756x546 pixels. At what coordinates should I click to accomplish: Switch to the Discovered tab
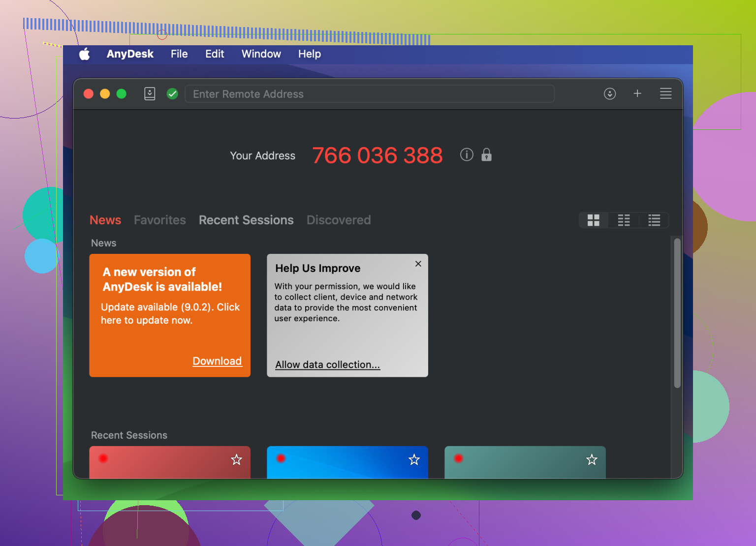339,220
